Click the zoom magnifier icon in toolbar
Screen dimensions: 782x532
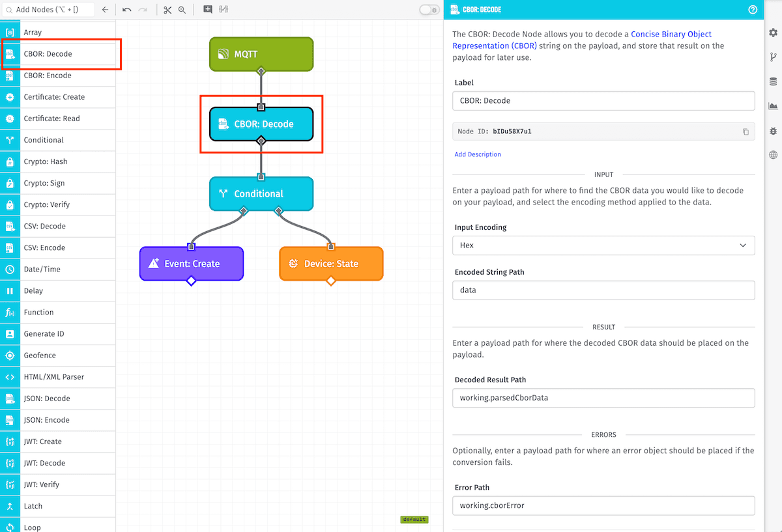pyautogui.click(x=182, y=10)
